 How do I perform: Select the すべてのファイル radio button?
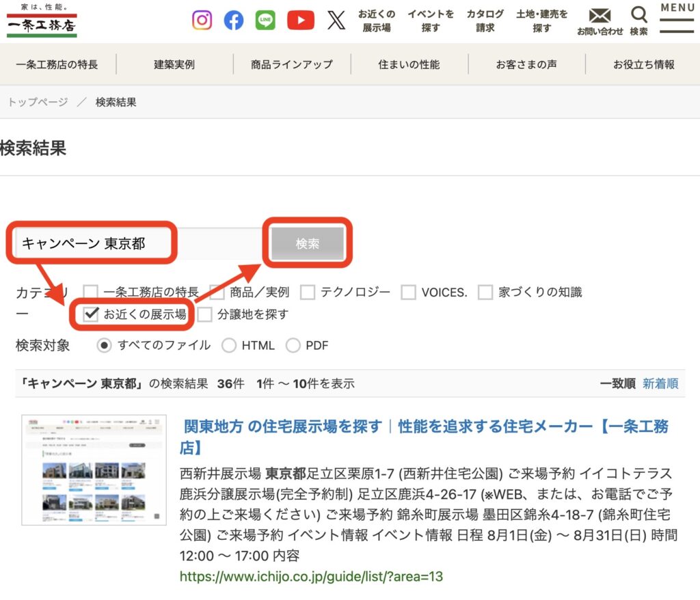click(x=104, y=346)
